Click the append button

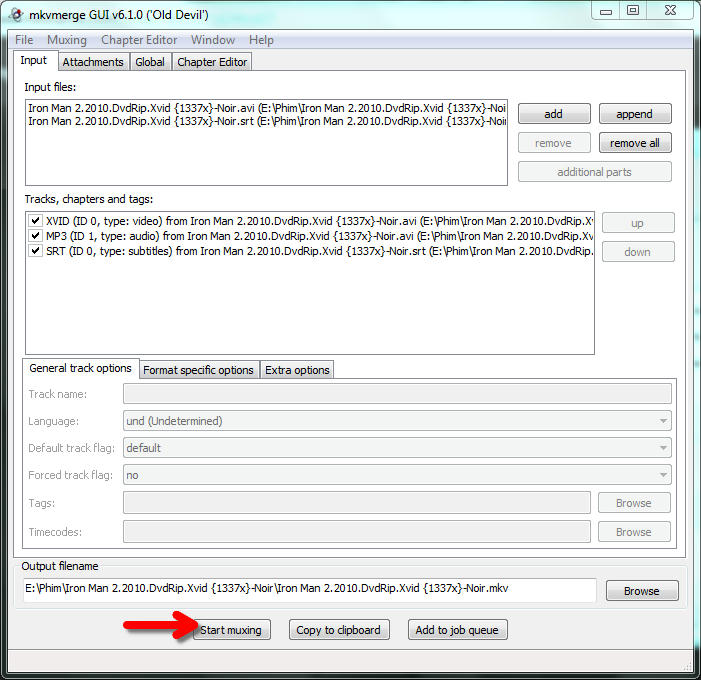(635, 114)
